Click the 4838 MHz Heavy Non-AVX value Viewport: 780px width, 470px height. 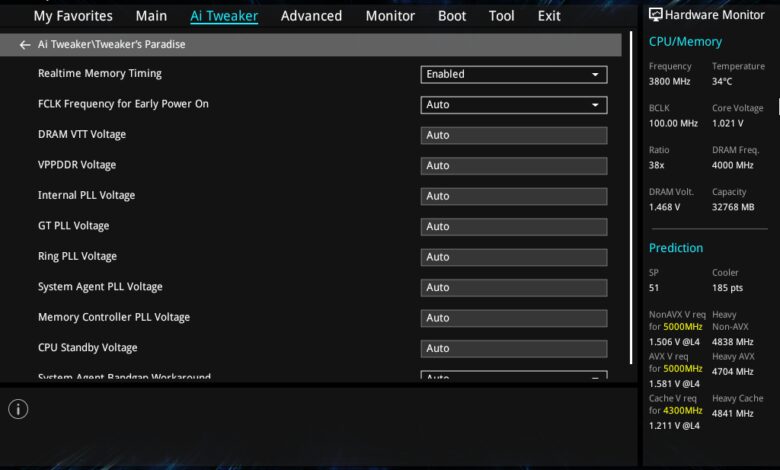coord(733,342)
